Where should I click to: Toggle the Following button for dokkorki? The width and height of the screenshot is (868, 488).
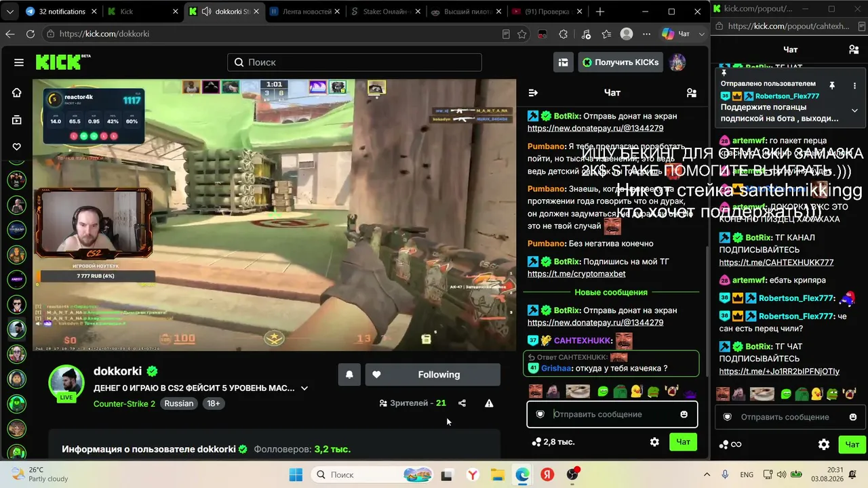433,375
